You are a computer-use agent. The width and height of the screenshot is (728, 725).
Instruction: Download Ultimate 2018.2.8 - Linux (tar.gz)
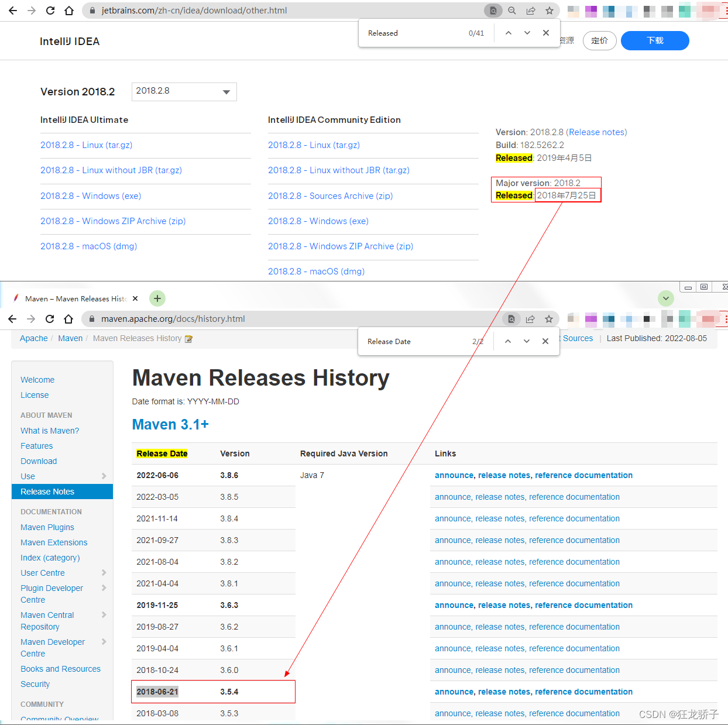(x=87, y=145)
